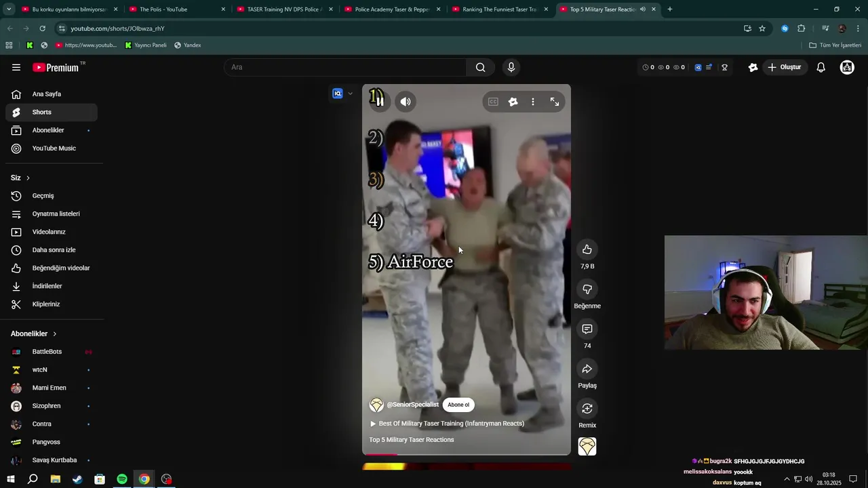This screenshot has height=488, width=868.
Task: Open BattleBots channel subscription
Action: pos(52,352)
